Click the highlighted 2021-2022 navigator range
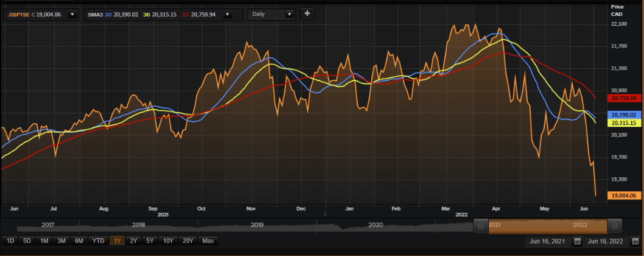The image size is (644, 256). 548,226
